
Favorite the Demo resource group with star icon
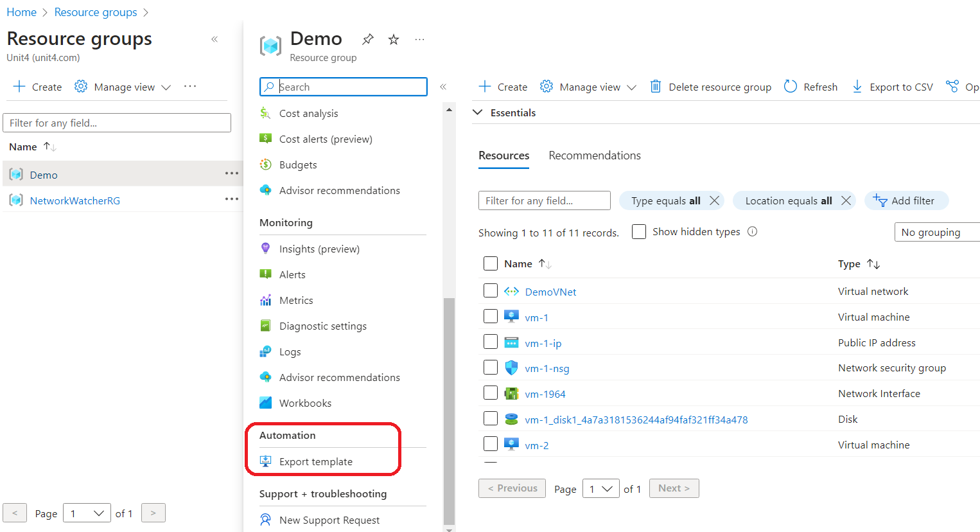[x=394, y=39]
